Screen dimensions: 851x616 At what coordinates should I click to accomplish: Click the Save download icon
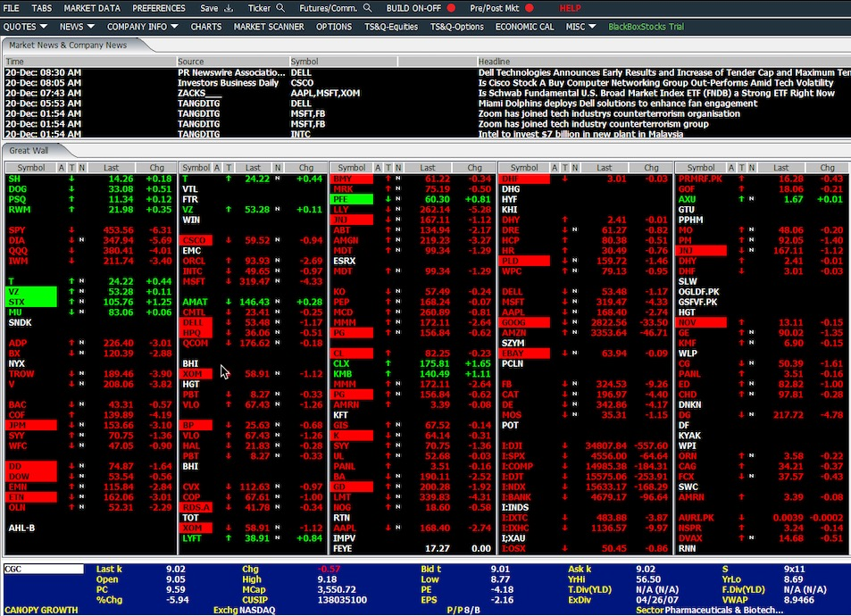coord(229,8)
